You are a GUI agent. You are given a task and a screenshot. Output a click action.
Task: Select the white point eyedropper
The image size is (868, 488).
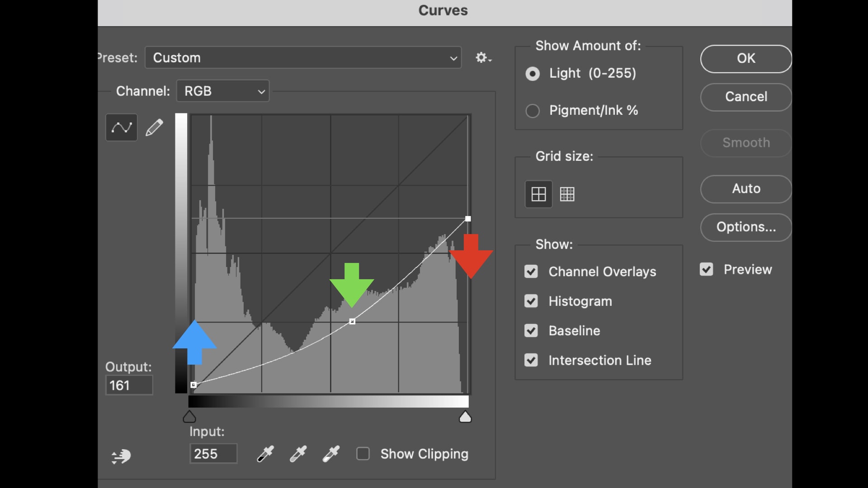click(x=330, y=454)
